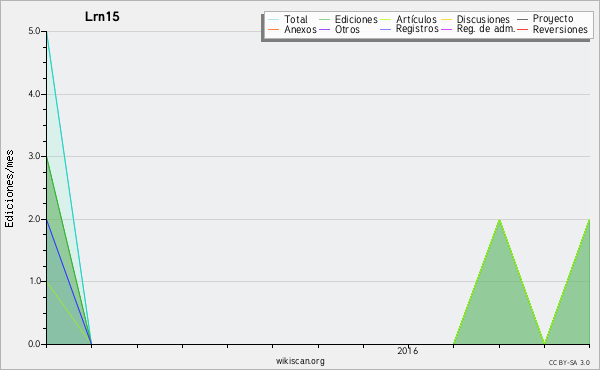Click the wikiscan.org caption
The height and width of the screenshot is (370, 600).
pos(300,361)
